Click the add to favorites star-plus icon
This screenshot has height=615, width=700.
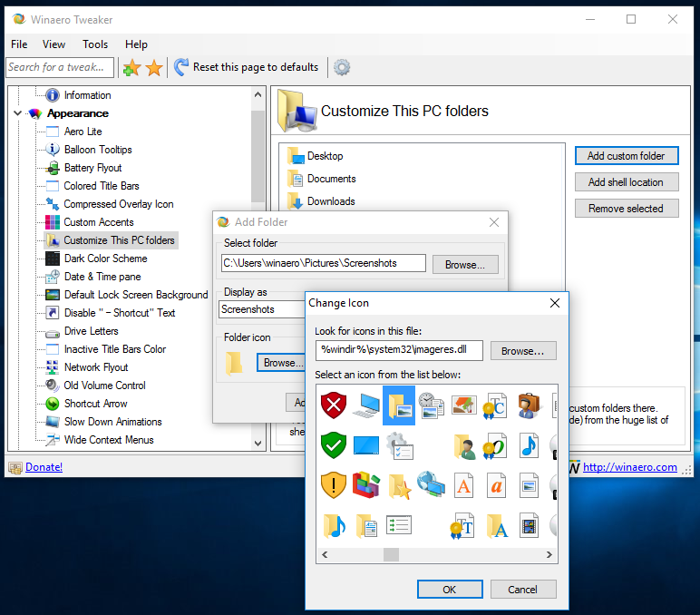click(x=131, y=68)
